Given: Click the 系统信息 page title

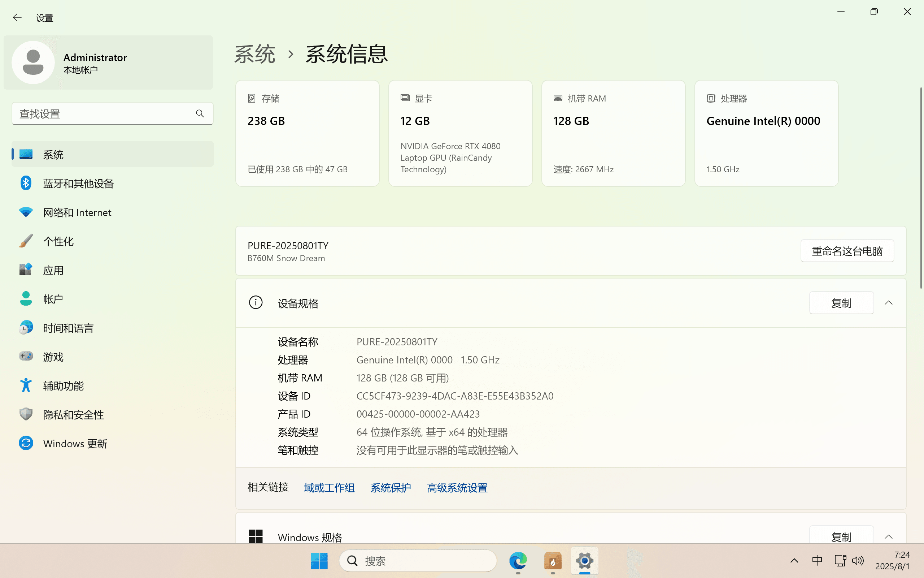Looking at the screenshot, I should click(x=347, y=54).
